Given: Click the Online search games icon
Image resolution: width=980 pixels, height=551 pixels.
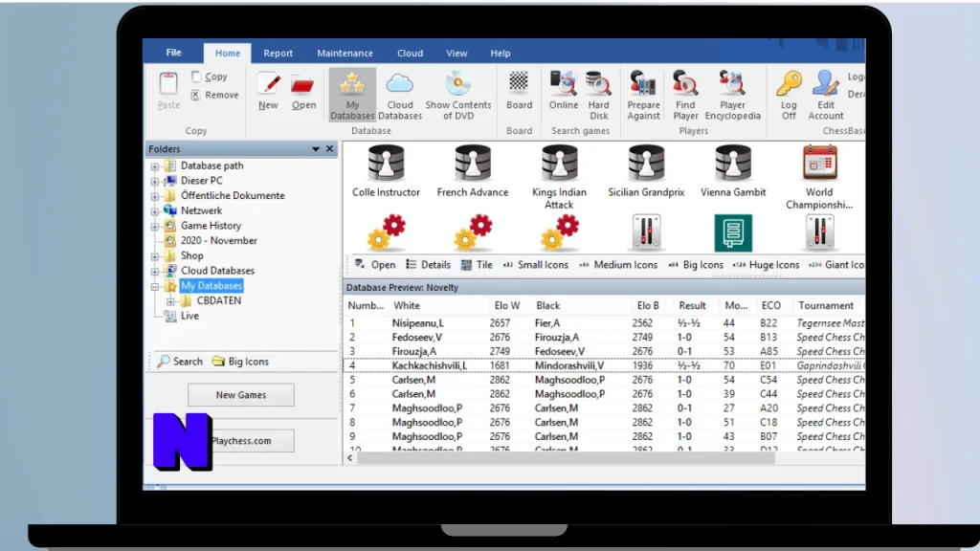Looking at the screenshot, I should (563, 91).
